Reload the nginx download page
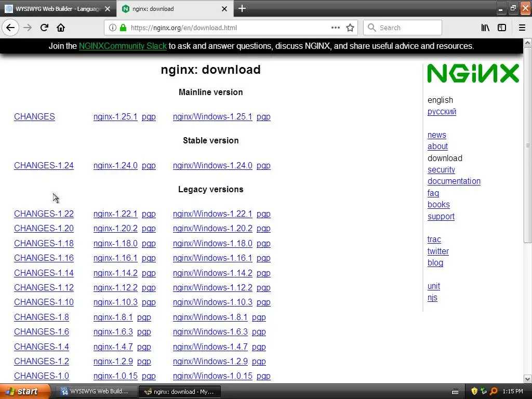532x399 pixels. (44, 28)
